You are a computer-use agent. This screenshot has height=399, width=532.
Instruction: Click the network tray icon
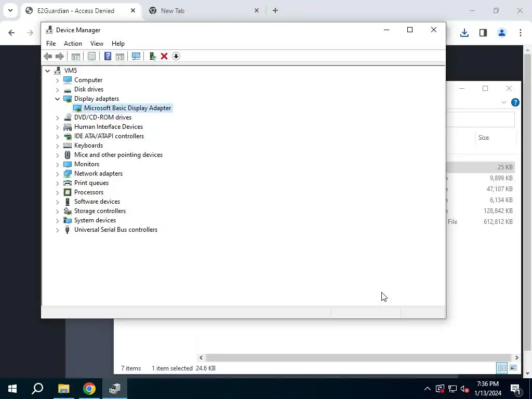pyautogui.click(x=453, y=389)
